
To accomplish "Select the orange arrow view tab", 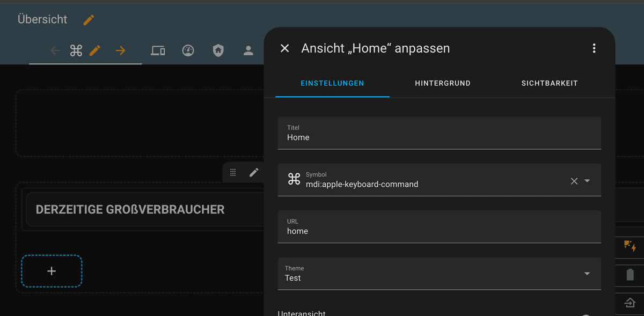I will [121, 50].
